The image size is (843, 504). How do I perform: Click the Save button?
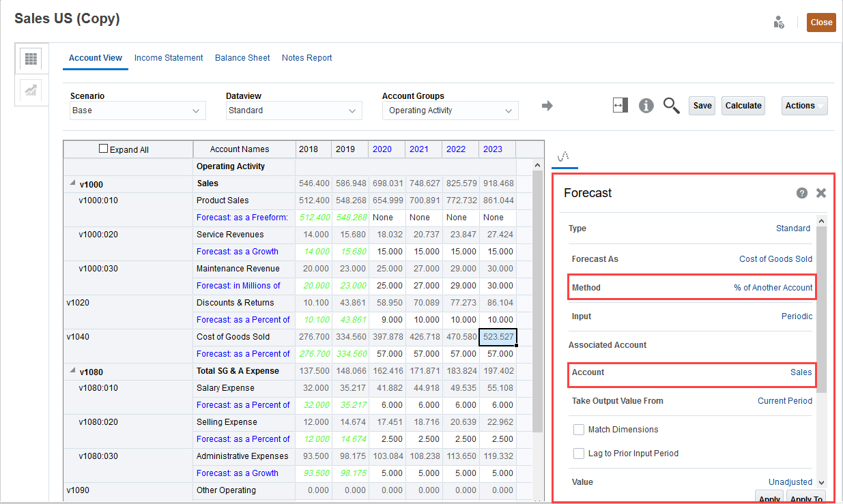702,106
